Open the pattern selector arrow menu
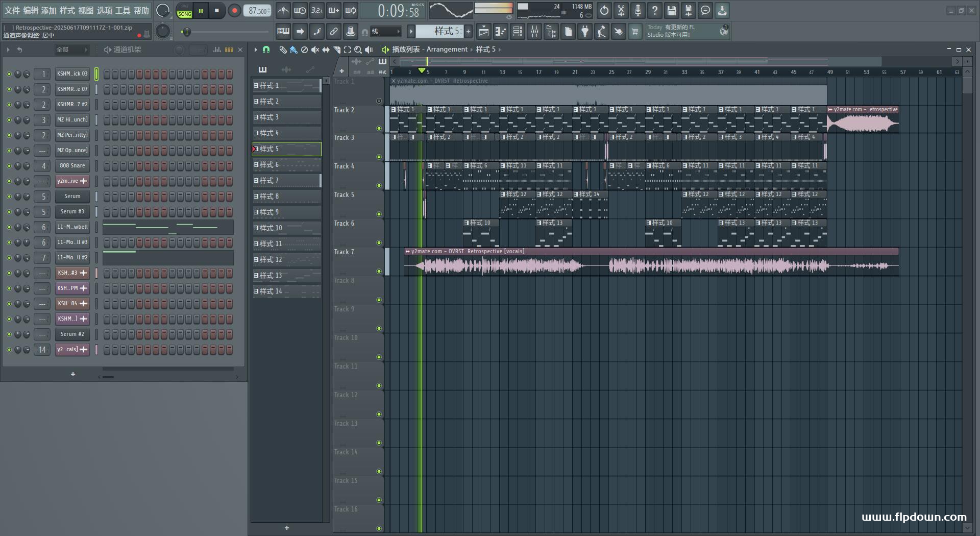 click(411, 32)
